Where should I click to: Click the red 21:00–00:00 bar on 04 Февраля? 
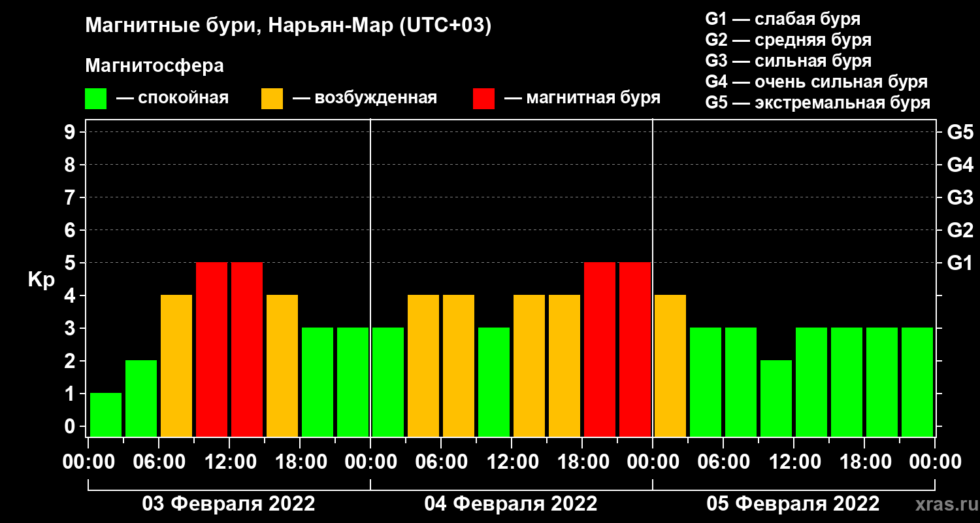[635, 349]
